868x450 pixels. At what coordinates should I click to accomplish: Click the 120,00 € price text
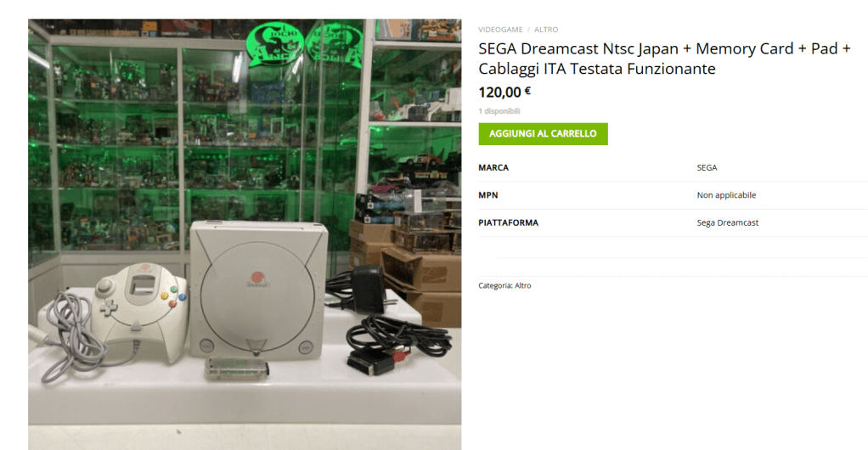pyautogui.click(x=504, y=92)
